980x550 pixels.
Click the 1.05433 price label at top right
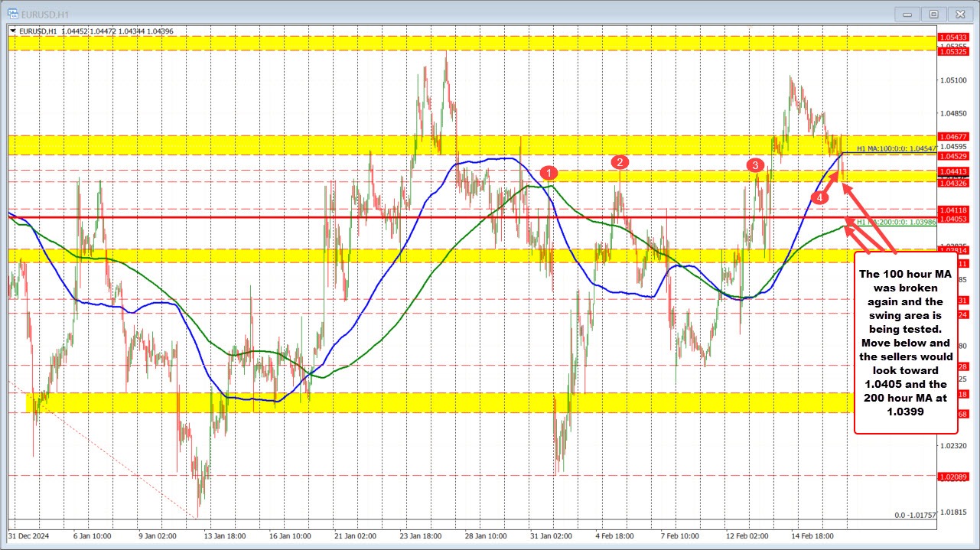click(952, 37)
